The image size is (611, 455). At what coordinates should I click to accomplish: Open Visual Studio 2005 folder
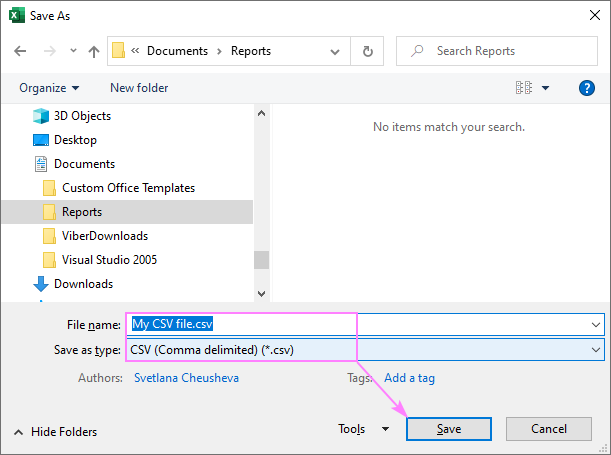coord(109,260)
